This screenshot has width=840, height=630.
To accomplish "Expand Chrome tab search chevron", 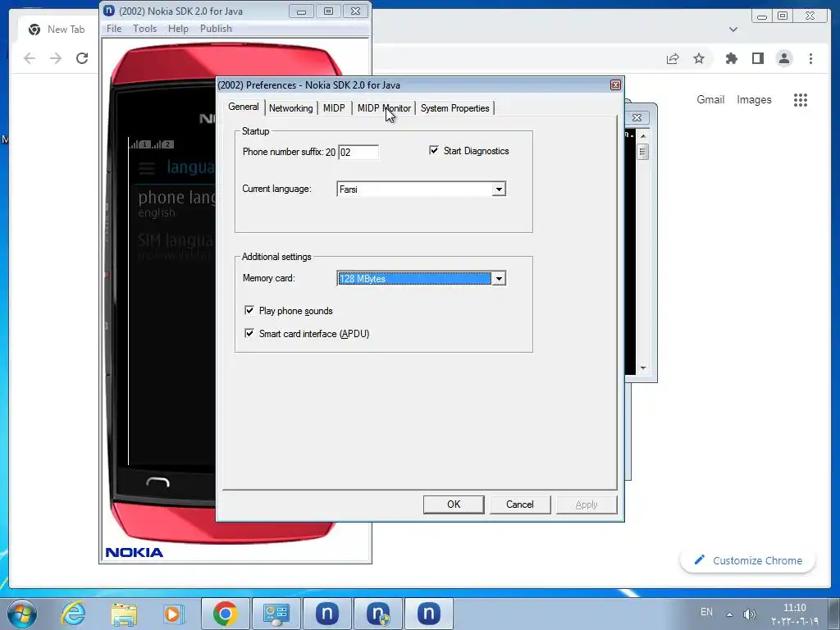I will tap(733, 30).
